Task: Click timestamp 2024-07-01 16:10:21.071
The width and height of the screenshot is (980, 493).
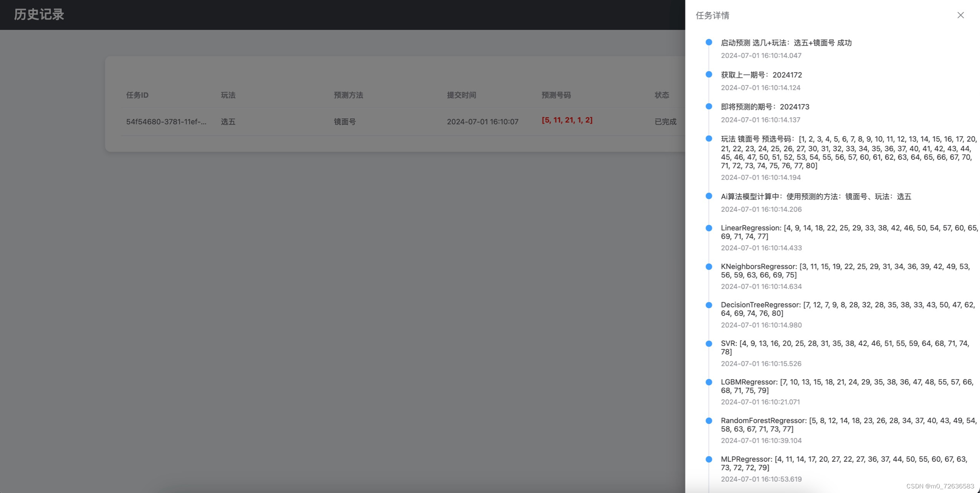Action: click(760, 402)
